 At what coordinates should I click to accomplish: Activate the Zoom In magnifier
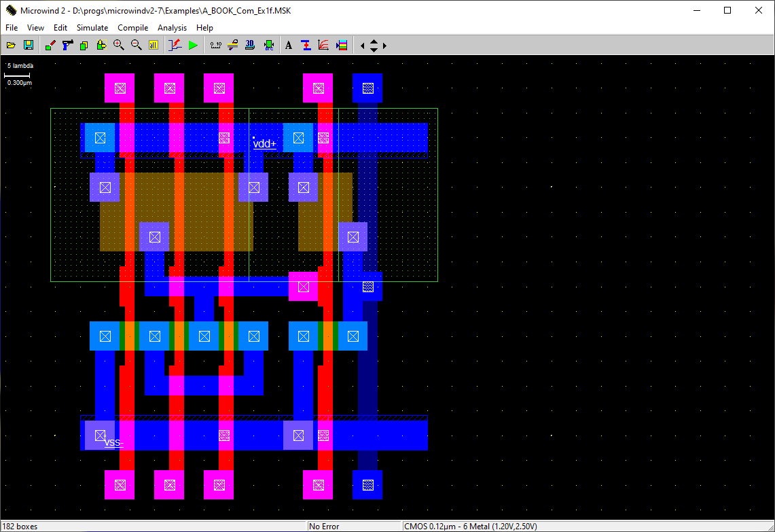tap(119, 46)
